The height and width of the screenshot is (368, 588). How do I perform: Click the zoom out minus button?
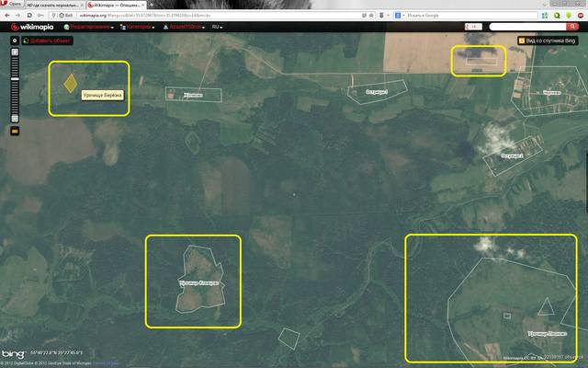[x=15, y=119]
